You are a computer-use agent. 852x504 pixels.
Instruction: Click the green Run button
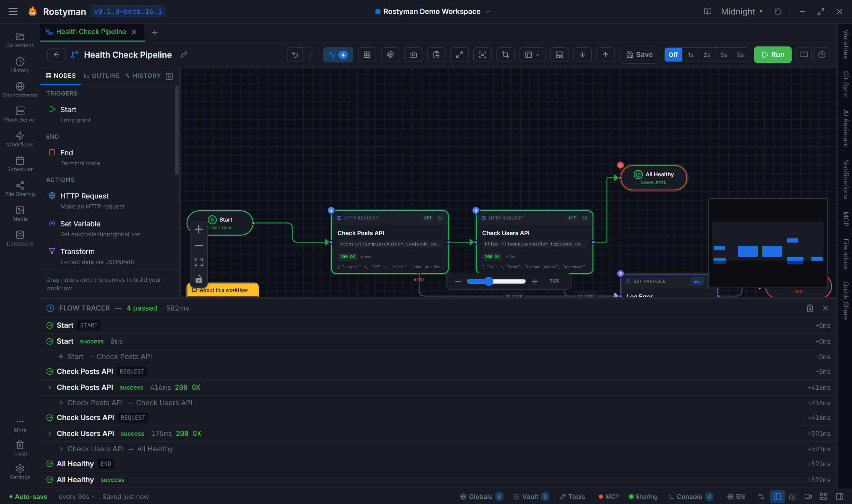pyautogui.click(x=772, y=55)
